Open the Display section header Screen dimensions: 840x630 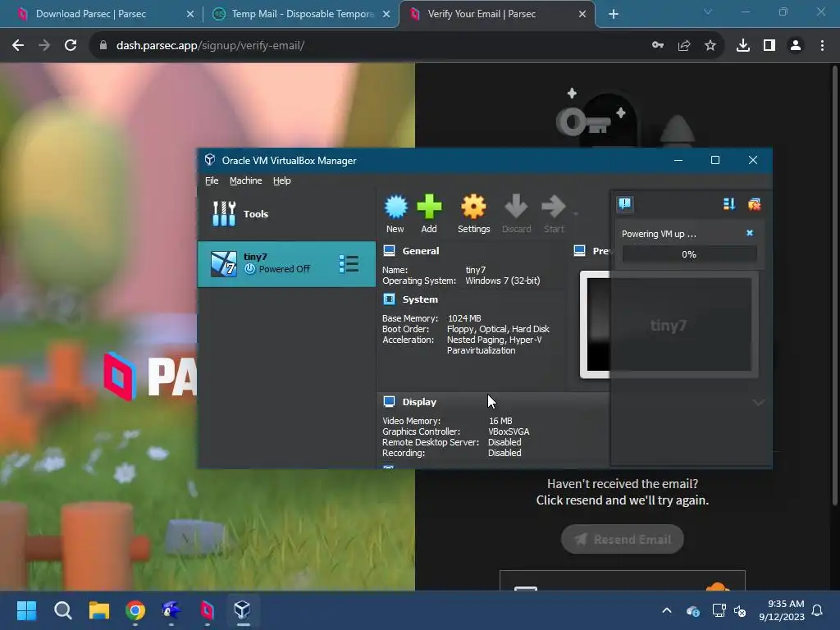(419, 402)
